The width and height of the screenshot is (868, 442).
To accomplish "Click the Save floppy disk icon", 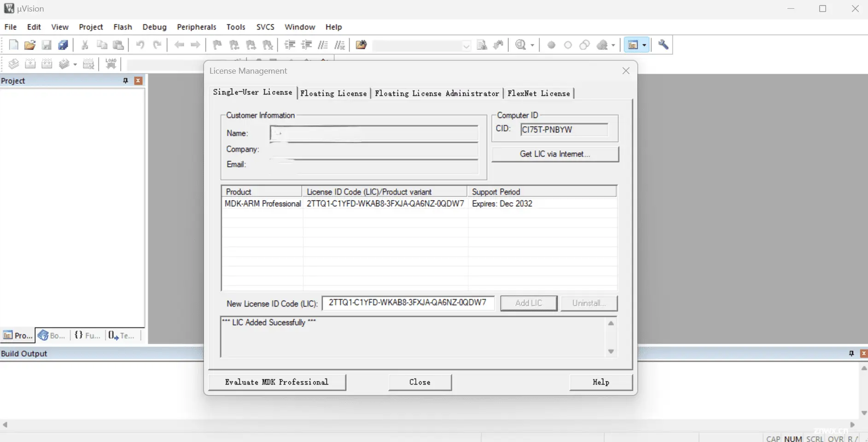I will (x=47, y=45).
